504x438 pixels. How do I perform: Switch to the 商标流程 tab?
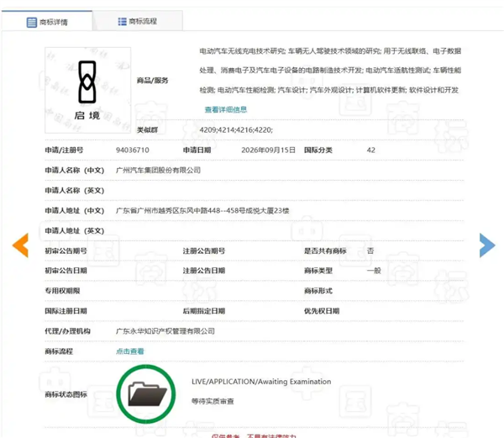pos(138,21)
